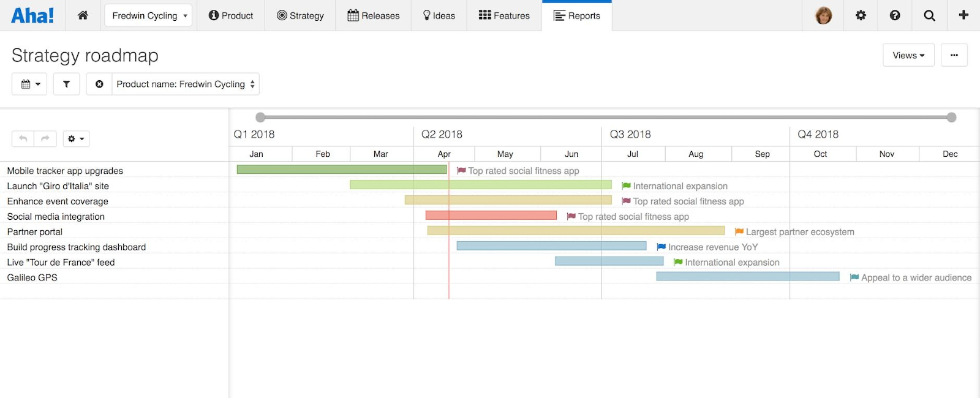Screen dimensions: 980x398
Task: Select the Galileo GPS timeline bar
Action: click(747, 277)
